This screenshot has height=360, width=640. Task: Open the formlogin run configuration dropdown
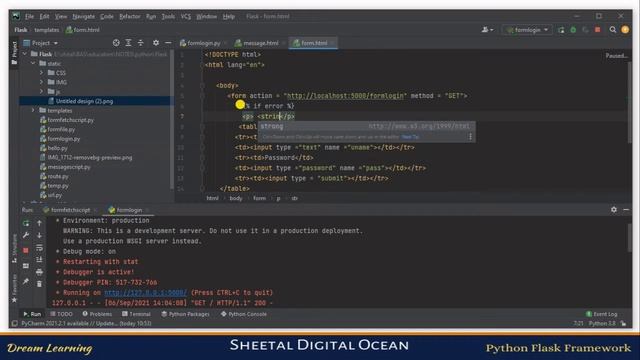pyautogui.click(x=527, y=30)
